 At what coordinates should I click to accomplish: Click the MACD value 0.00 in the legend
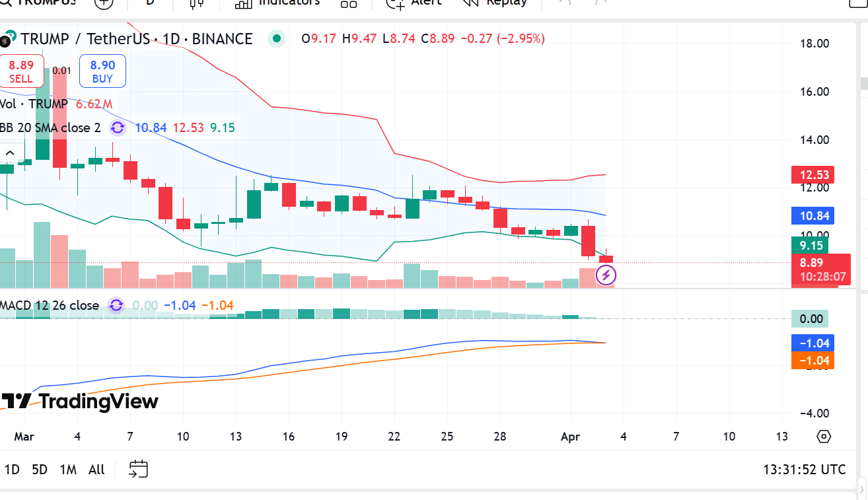pos(145,305)
